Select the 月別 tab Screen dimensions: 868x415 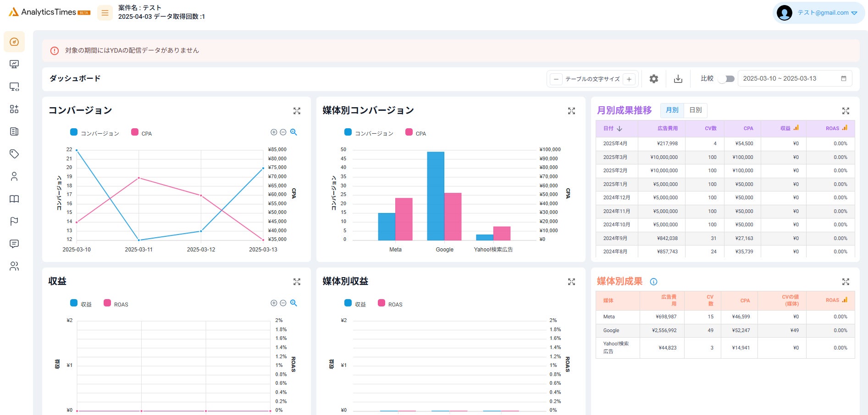tap(672, 110)
